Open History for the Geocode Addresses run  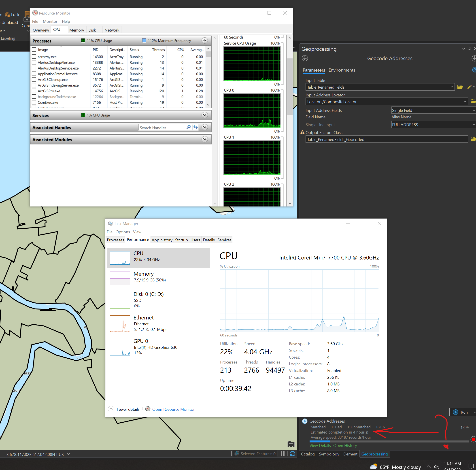345,445
